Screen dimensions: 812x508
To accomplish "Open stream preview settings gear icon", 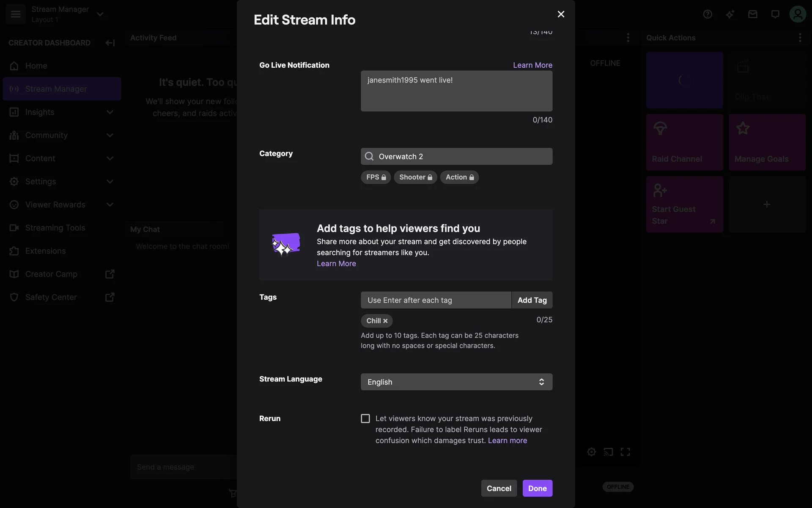I will pyautogui.click(x=591, y=452).
